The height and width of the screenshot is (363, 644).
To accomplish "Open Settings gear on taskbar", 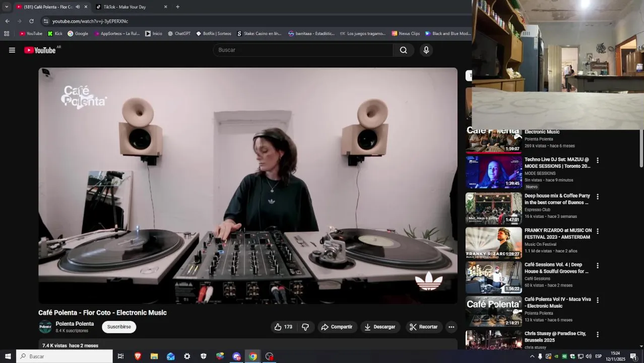I will (187, 356).
